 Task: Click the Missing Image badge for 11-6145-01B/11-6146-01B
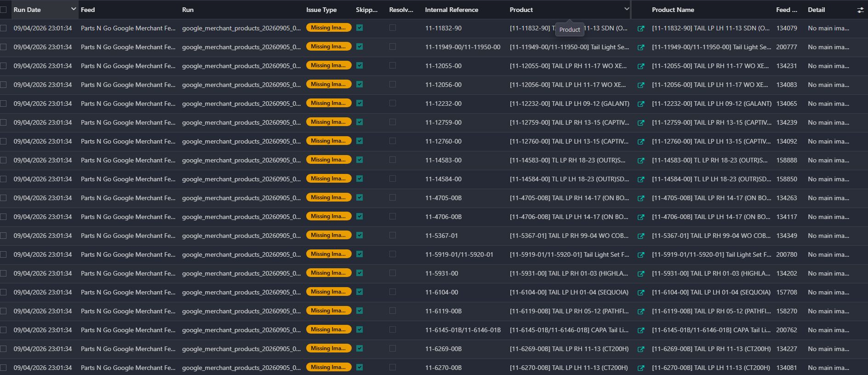point(329,329)
